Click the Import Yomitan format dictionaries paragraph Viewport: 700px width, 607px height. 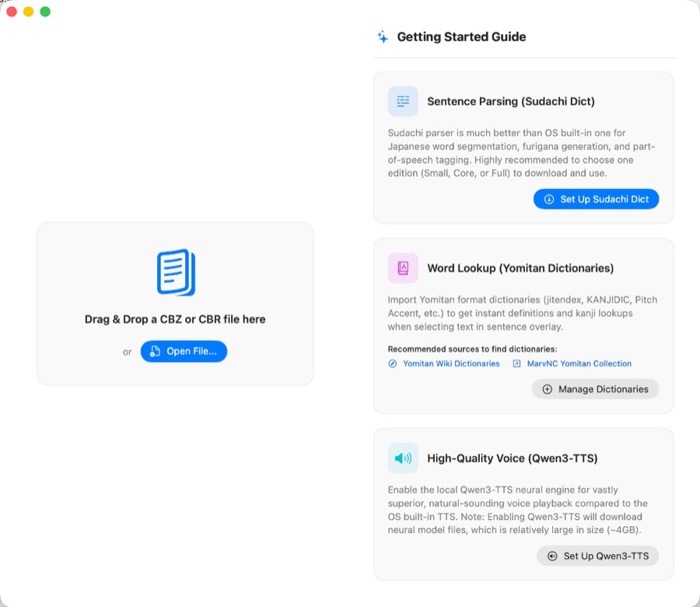click(523, 313)
